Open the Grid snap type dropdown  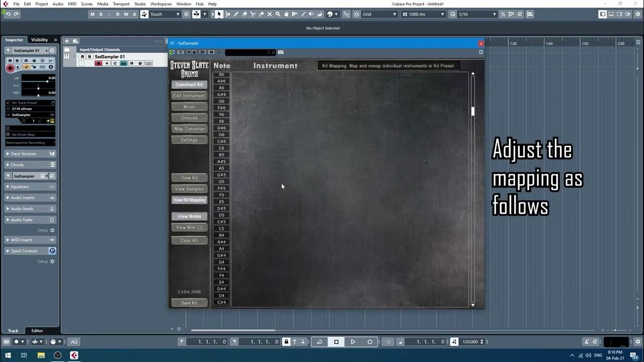[x=380, y=14]
